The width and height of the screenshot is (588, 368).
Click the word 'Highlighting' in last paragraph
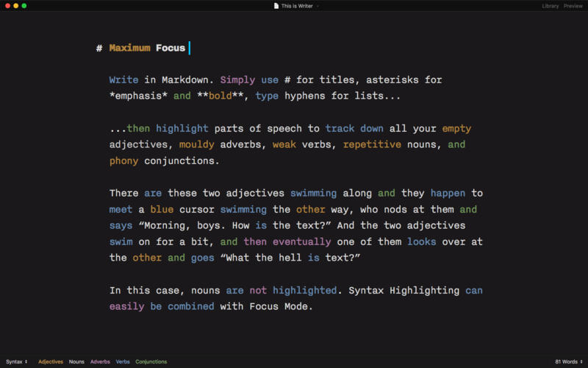click(425, 291)
